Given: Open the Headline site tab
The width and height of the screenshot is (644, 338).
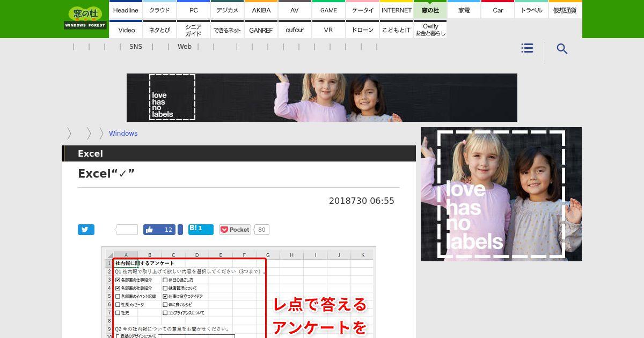Looking at the screenshot, I should tap(126, 10).
